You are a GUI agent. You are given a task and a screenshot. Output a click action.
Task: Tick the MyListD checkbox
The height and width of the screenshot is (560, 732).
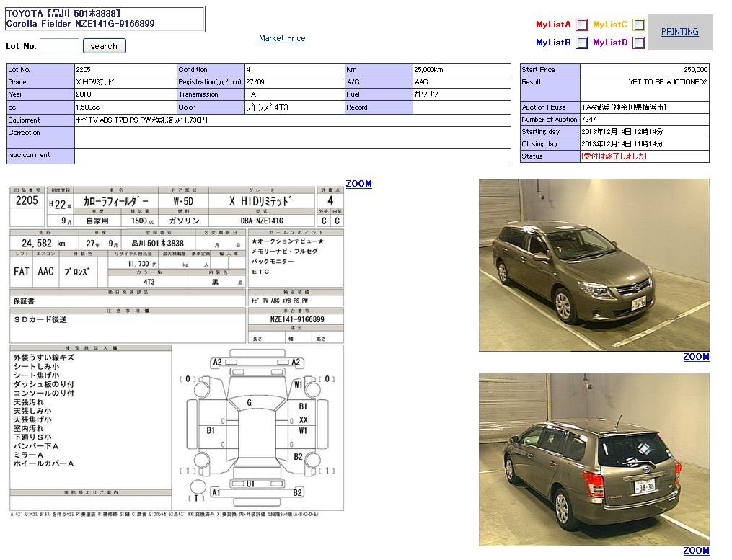[x=638, y=43]
